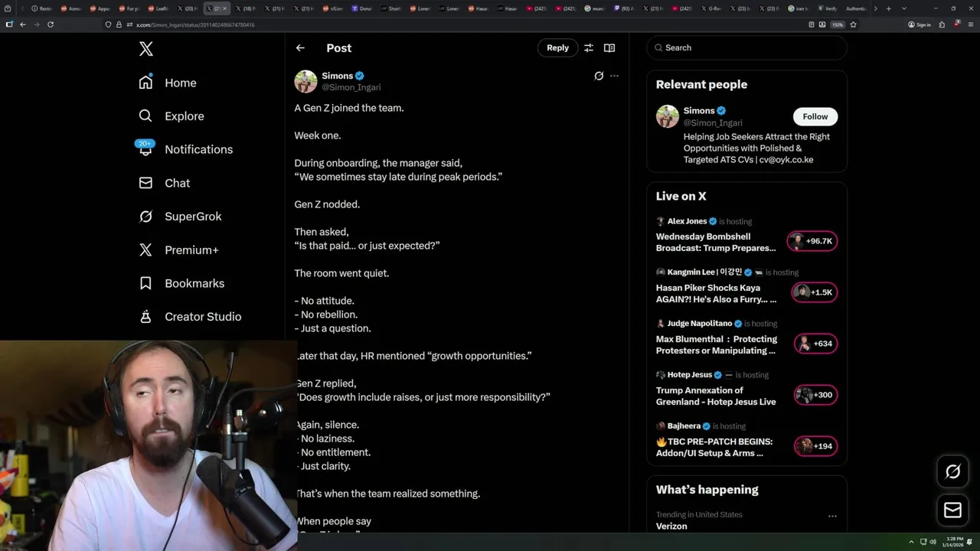Open browser tab list chevron
This screenshot has width=980, height=551.
click(x=904, y=8)
